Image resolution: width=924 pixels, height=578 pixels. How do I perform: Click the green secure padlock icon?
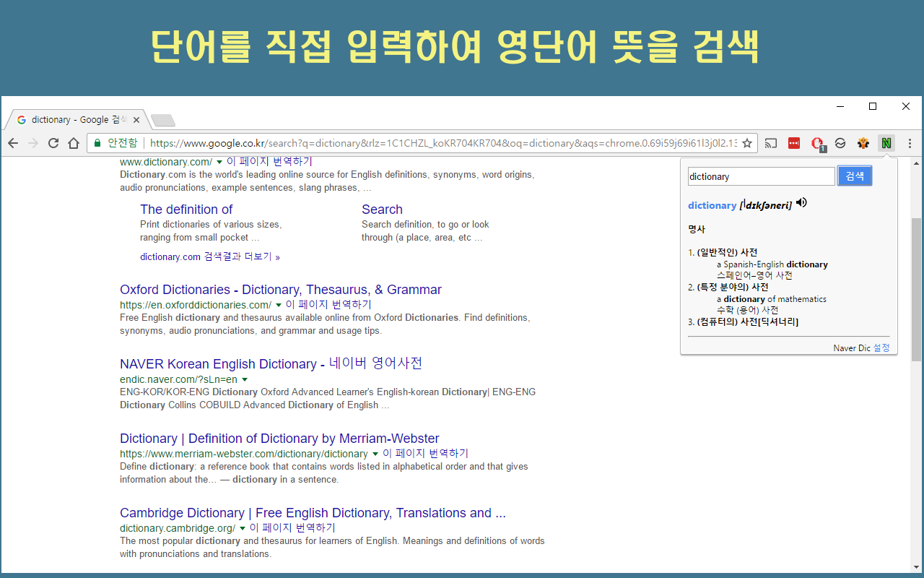point(97,143)
